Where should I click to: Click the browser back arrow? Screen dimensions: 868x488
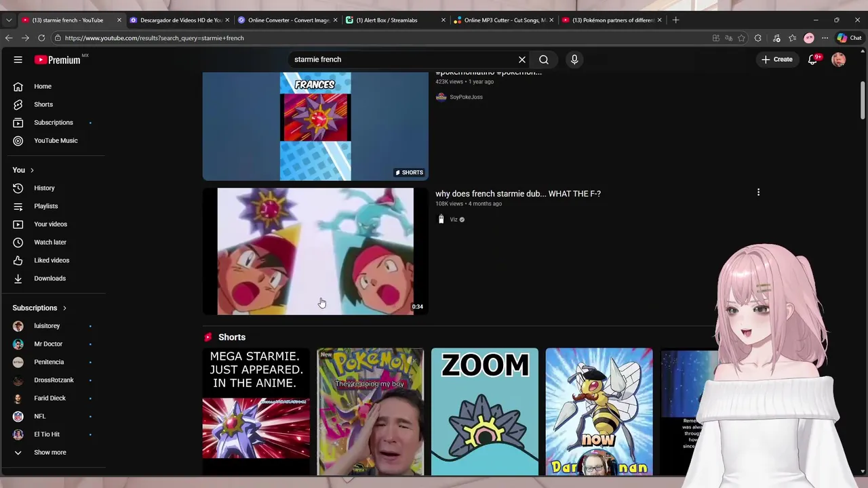click(x=9, y=38)
